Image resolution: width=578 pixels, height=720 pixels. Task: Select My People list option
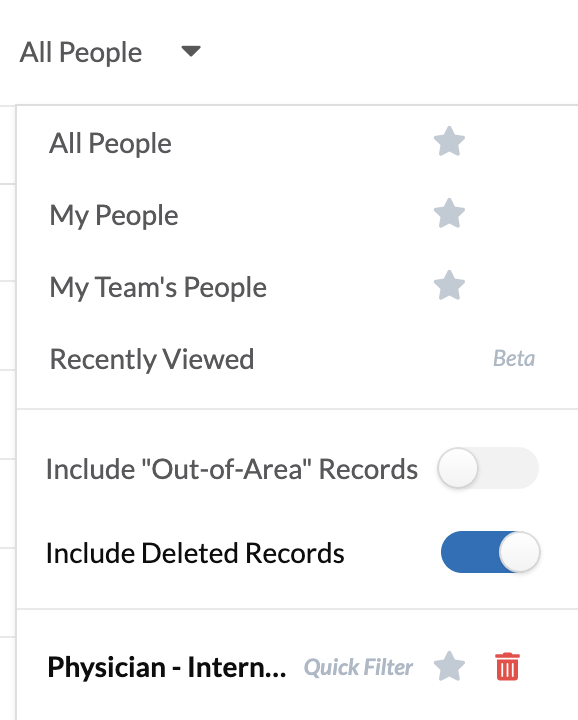pyautogui.click(x=114, y=215)
